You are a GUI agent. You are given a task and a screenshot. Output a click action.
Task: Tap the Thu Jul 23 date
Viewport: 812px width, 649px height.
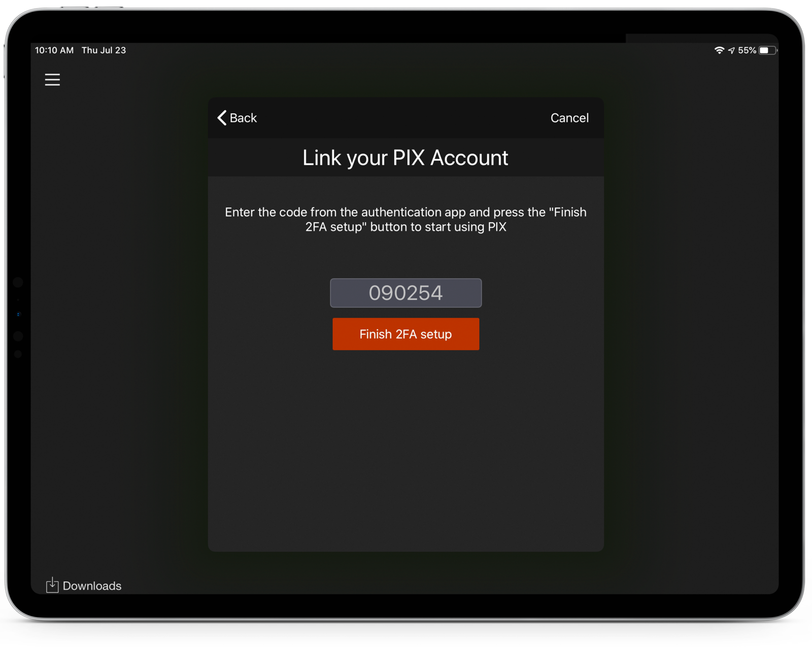104,50
